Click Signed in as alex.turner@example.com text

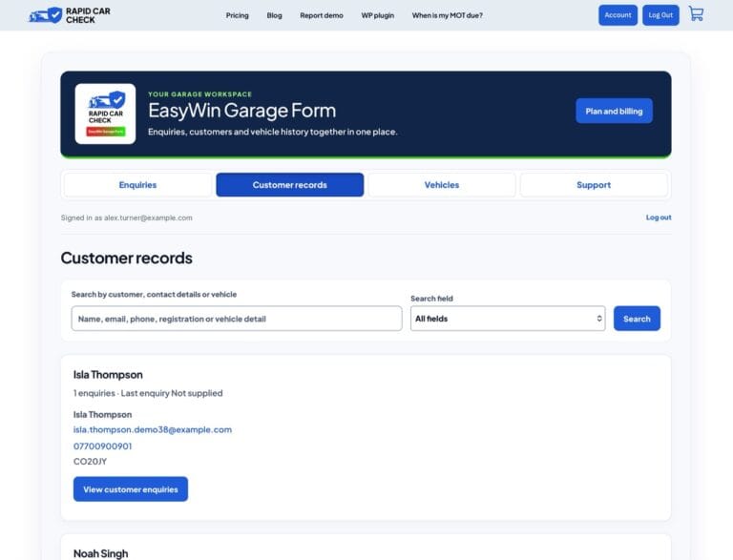click(x=126, y=218)
